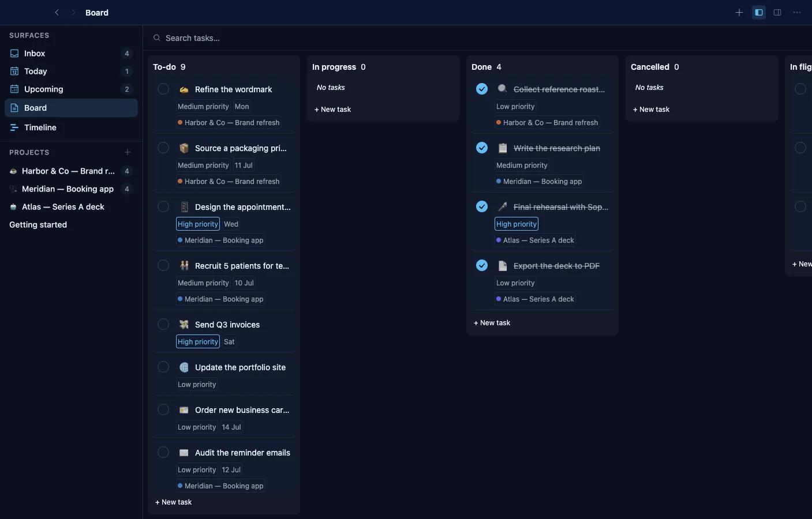Click Atlas tag on Export the deck to PDF
The height and width of the screenshot is (519, 812).
tap(535, 299)
